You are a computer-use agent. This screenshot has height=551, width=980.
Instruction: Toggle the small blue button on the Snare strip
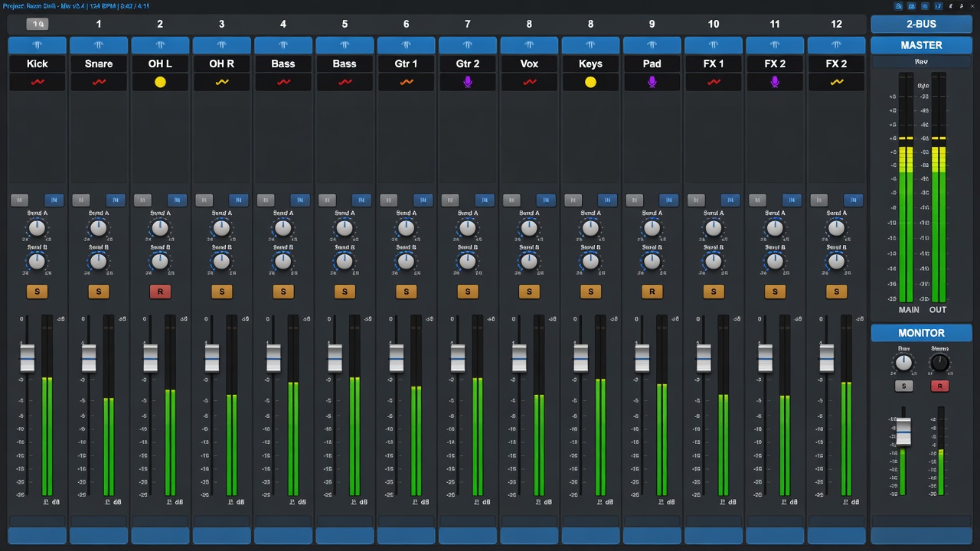coord(116,201)
